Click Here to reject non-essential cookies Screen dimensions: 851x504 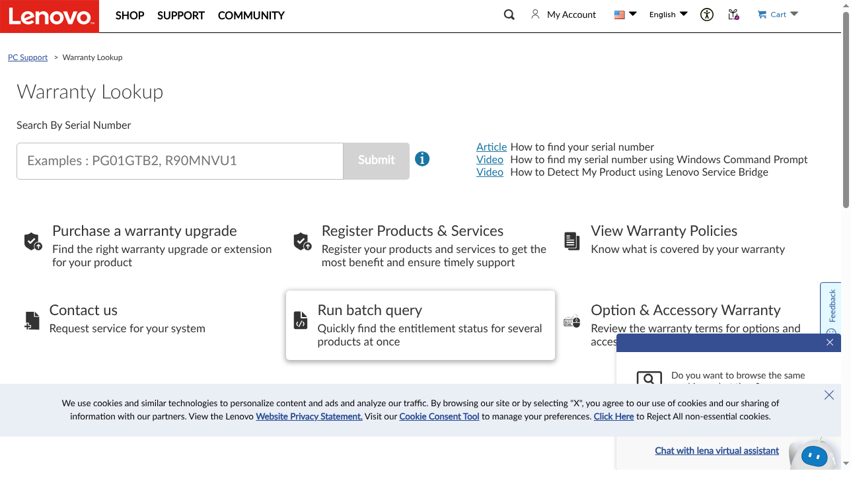[614, 416]
